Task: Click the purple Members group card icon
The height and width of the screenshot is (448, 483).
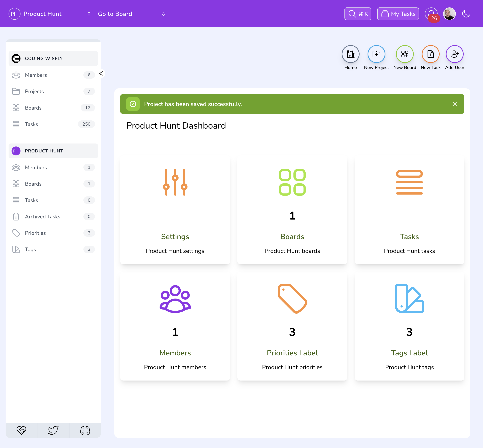Action: [x=175, y=299]
